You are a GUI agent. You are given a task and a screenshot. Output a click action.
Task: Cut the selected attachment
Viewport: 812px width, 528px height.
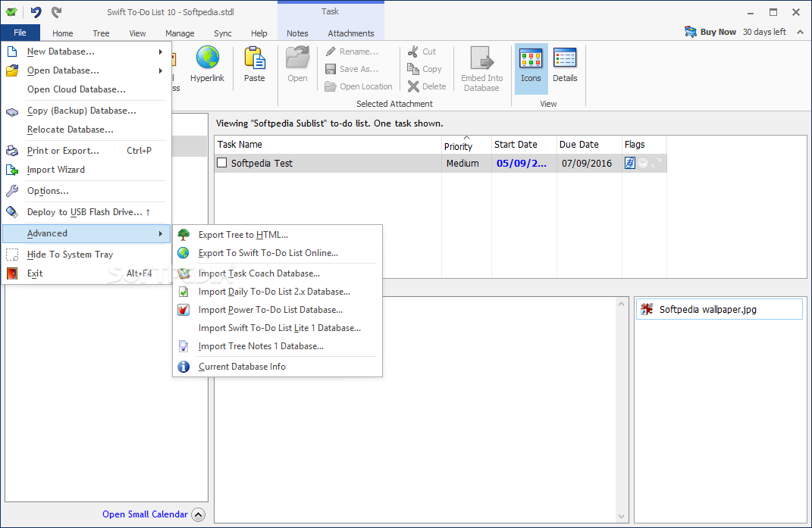(x=422, y=52)
